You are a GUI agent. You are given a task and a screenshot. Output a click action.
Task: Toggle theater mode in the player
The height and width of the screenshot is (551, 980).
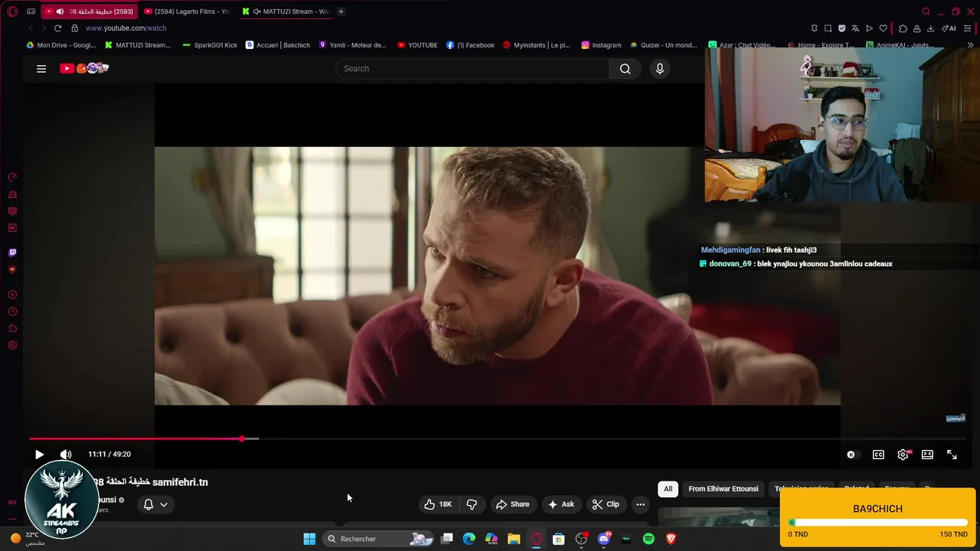point(927,455)
